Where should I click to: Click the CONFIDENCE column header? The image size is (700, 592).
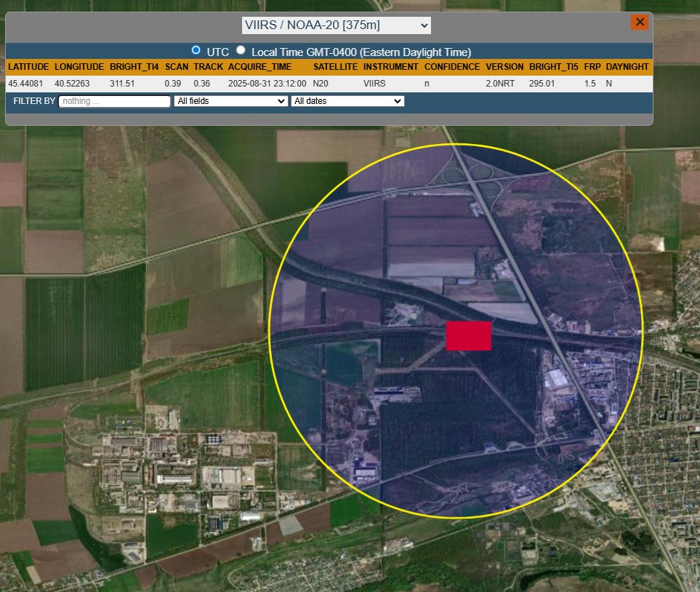click(x=451, y=66)
